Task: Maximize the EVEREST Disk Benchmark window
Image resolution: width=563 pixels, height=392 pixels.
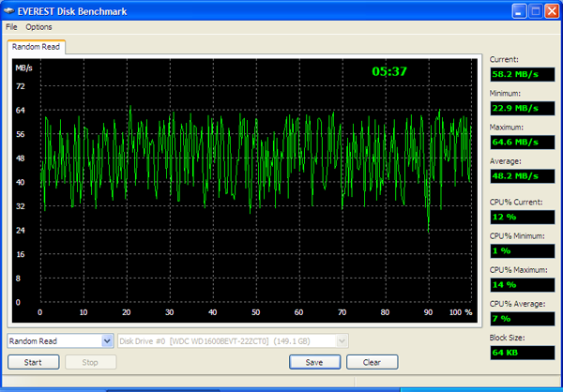Action: click(536, 11)
